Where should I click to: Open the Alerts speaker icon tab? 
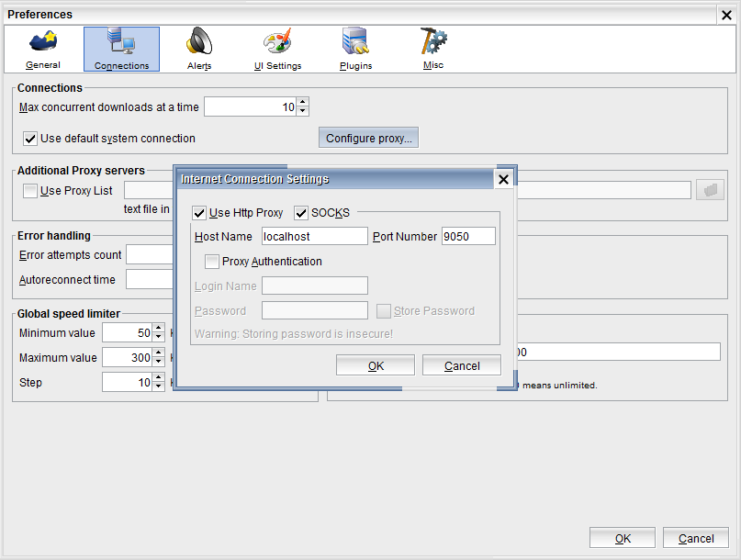pyautogui.click(x=198, y=42)
